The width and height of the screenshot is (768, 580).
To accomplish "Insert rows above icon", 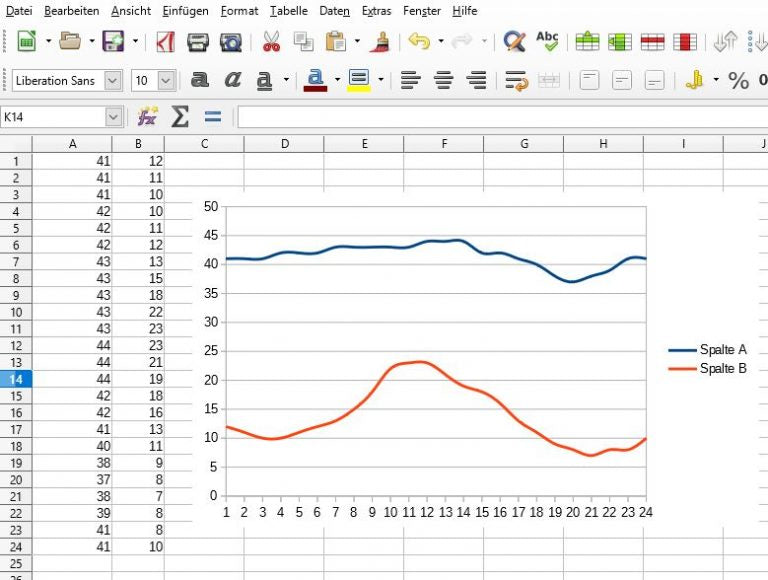I will pyautogui.click(x=587, y=42).
